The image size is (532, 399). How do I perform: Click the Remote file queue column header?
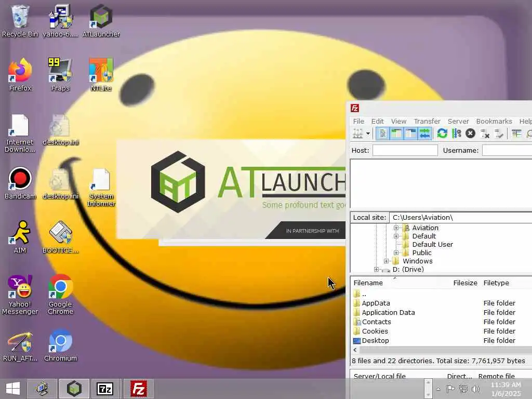point(496,376)
